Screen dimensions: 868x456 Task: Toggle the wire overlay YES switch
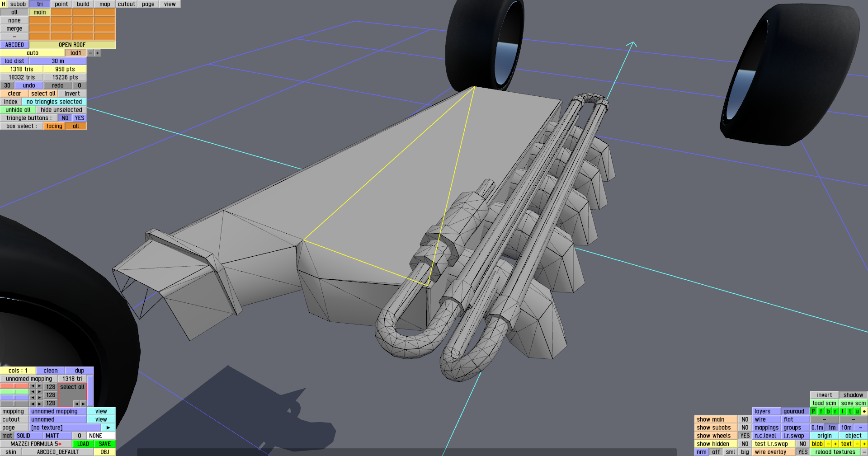[x=803, y=452]
